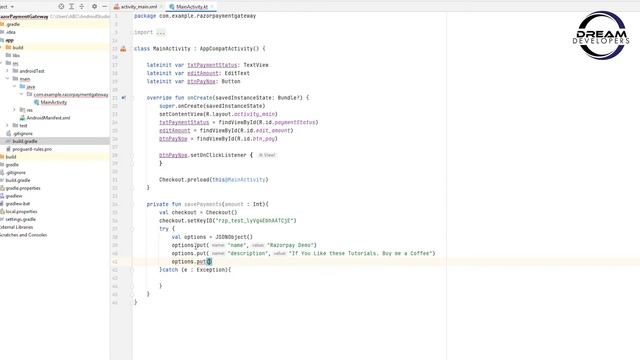Select the app module folder
The height and width of the screenshot is (360, 640).
(x=9, y=40)
